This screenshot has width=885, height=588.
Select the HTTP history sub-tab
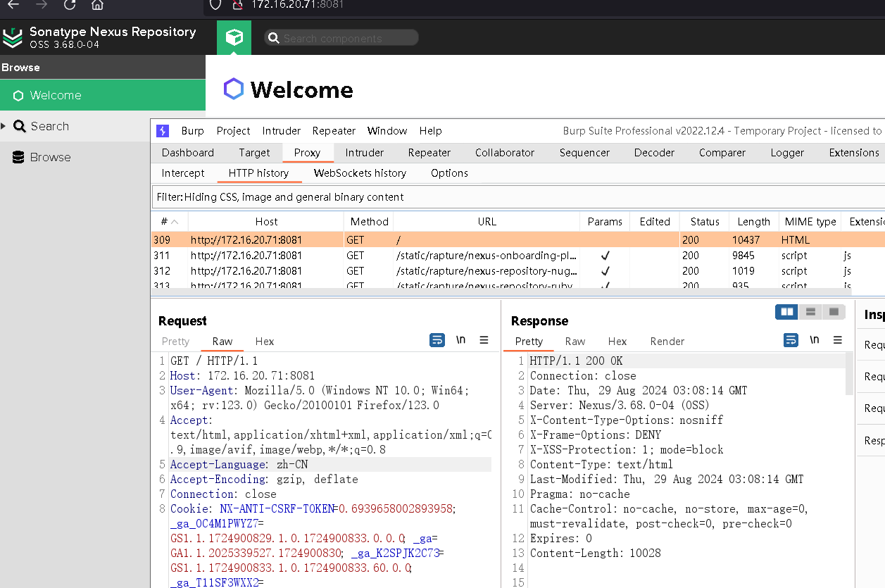pos(258,173)
